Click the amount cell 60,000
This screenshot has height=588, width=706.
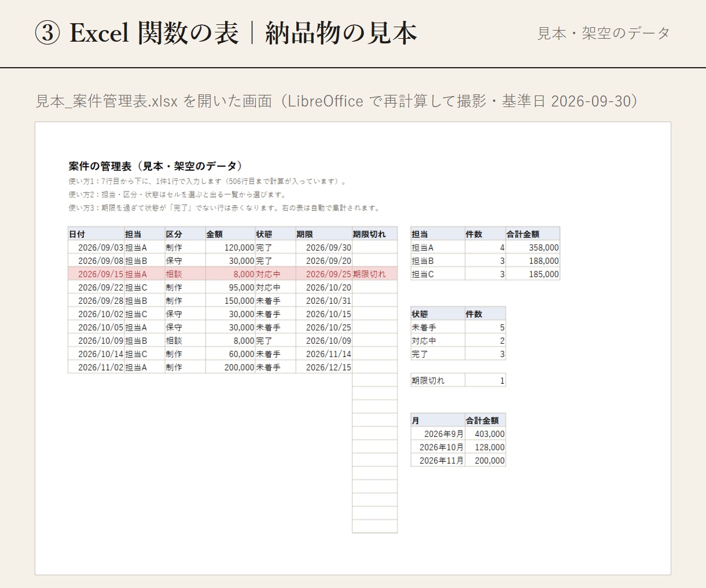pyautogui.click(x=230, y=354)
